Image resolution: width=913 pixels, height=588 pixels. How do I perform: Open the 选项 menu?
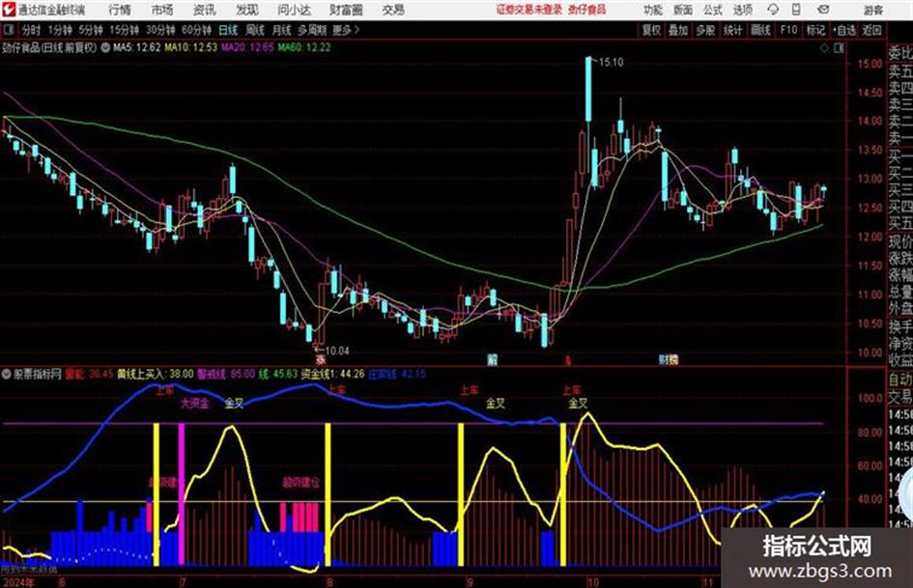pos(743,10)
